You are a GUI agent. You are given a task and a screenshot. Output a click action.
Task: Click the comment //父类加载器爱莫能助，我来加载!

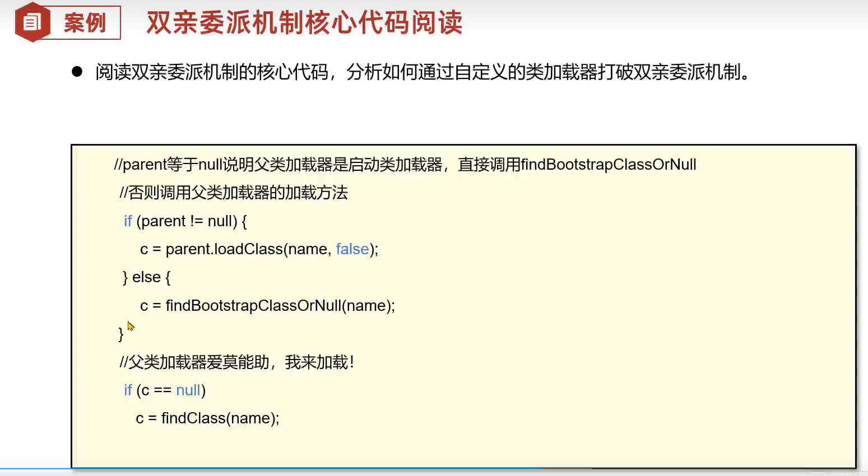point(236,362)
